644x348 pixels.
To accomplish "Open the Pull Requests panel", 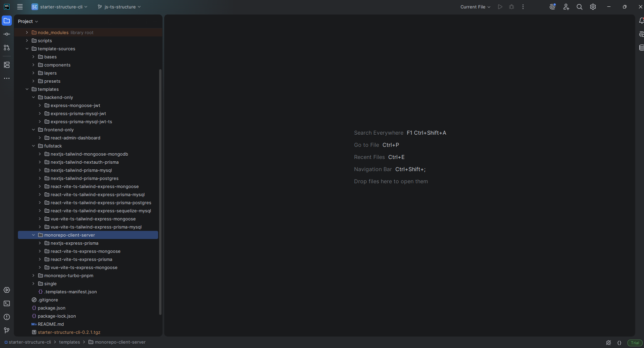I will 7,48.
